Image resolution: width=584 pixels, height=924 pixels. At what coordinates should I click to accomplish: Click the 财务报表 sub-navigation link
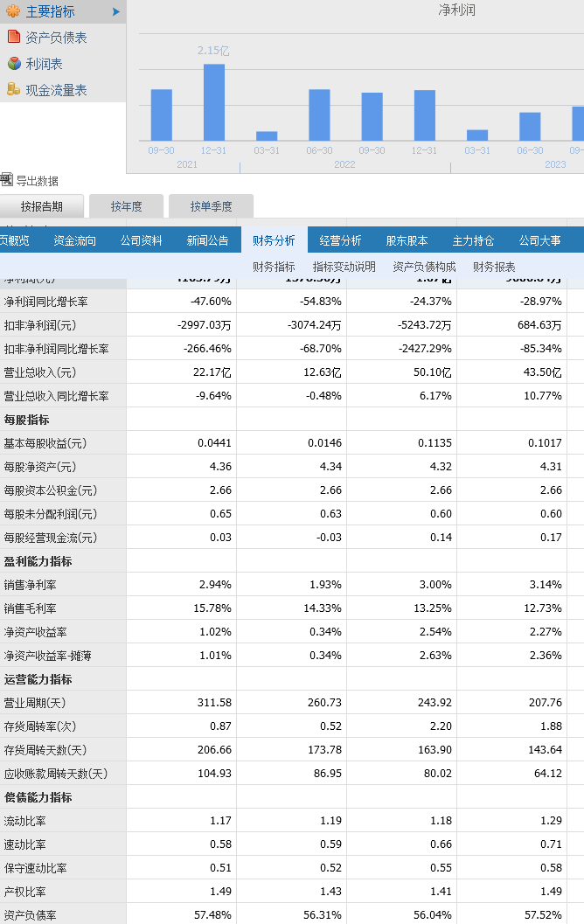tap(494, 267)
